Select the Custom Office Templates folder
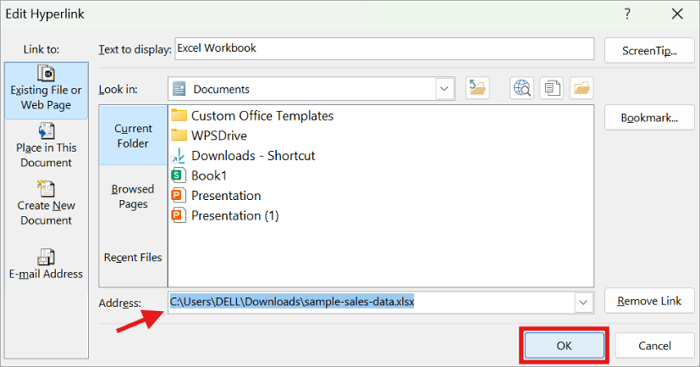This screenshot has height=367, width=700. (x=252, y=116)
